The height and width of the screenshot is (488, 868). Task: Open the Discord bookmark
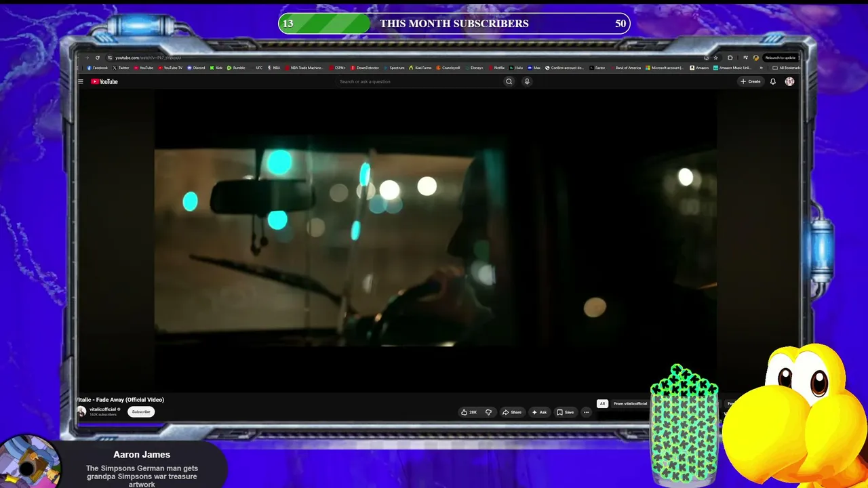(x=196, y=68)
